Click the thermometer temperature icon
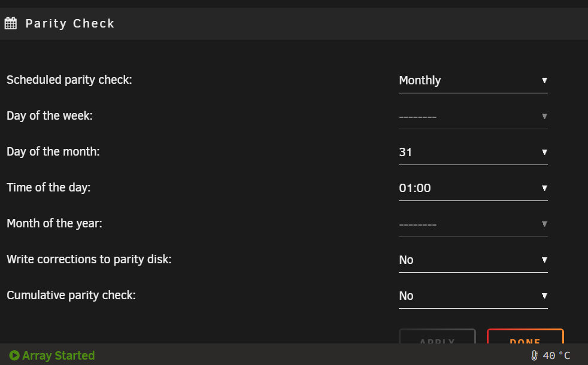This screenshot has width=588, height=365. [x=534, y=355]
